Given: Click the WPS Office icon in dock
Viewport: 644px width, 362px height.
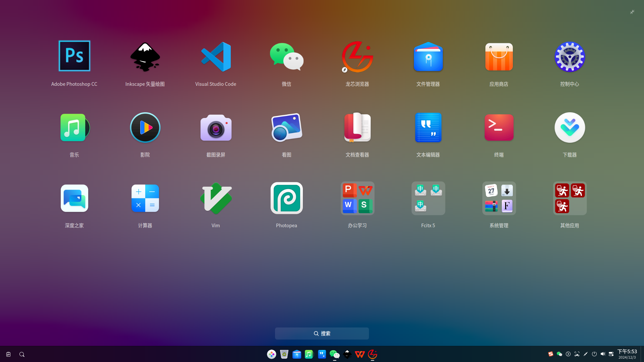Looking at the screenshot, I should pos(360,354).
